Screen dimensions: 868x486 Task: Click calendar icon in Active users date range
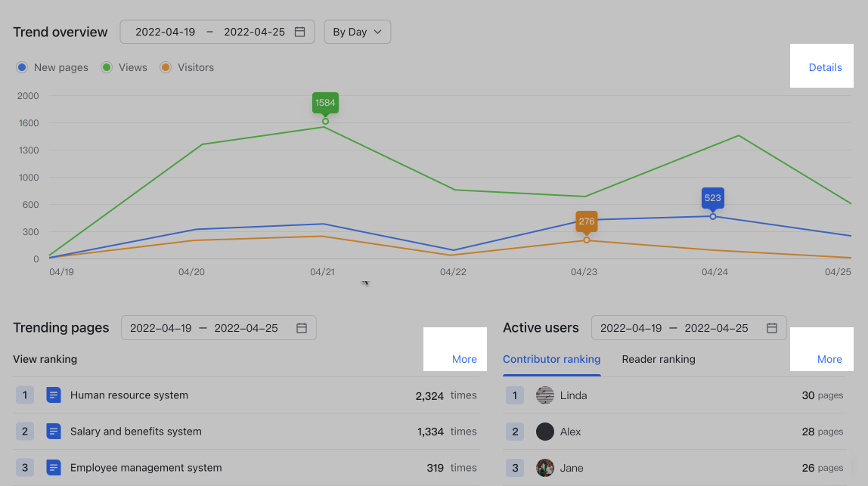coord(772,328)
